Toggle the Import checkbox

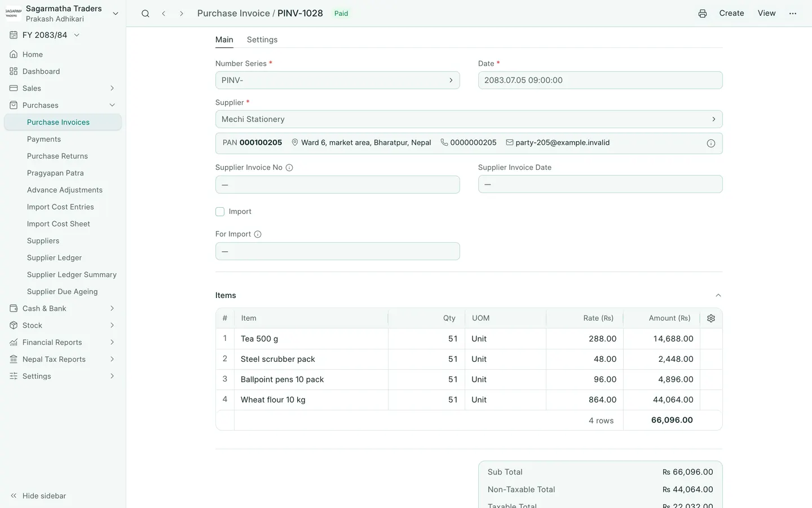[x=220, y=212]
